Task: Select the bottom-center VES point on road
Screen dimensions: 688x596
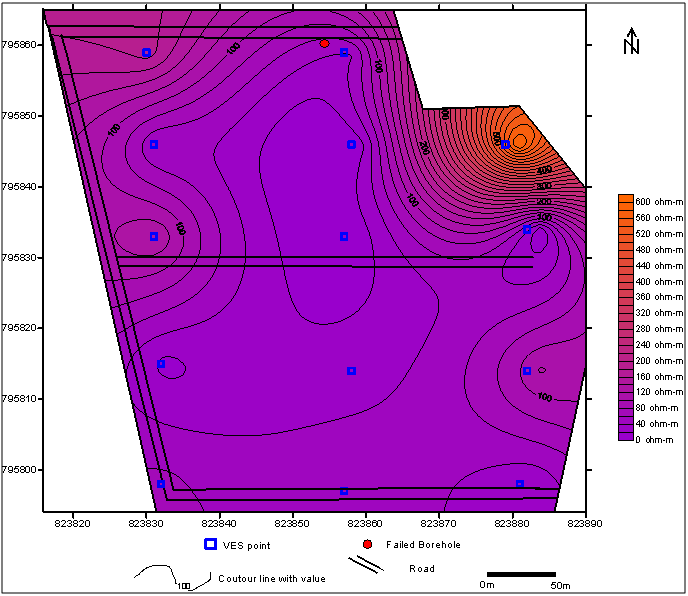Action: [344, 491]
